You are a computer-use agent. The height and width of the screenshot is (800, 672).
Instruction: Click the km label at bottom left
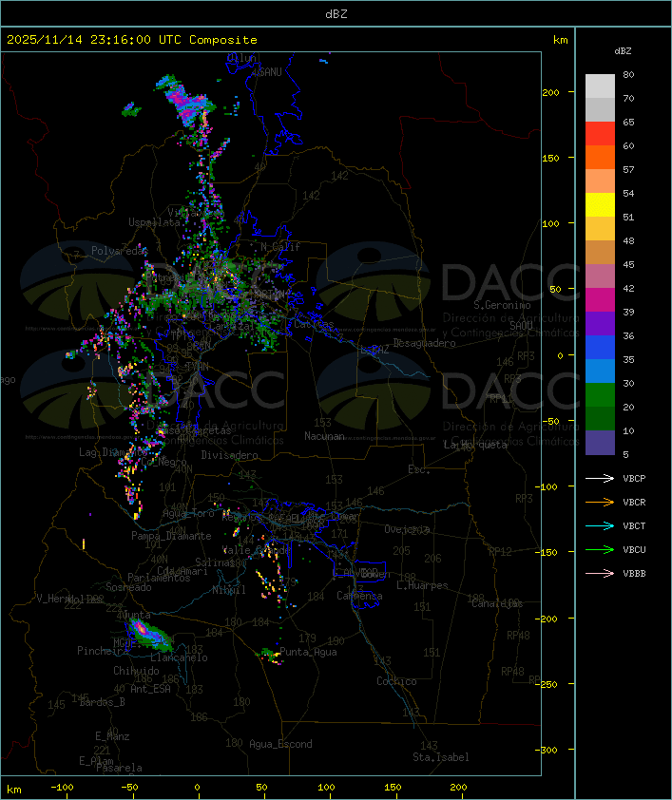tap(13, 790)
